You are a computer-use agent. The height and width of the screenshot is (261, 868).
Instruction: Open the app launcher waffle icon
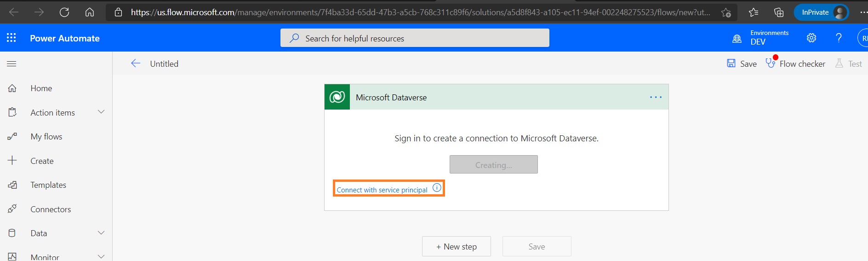pyautogui.click(x=11, y=38)
